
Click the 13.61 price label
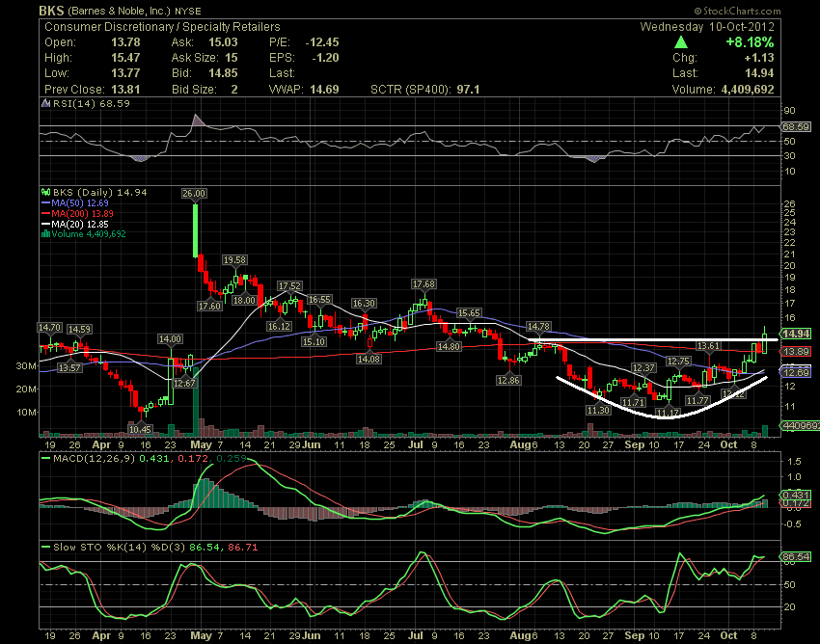[x=708, y=345]
